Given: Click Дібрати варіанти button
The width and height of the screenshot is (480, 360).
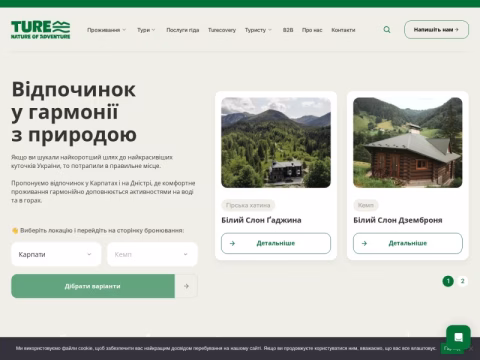Looking at the screenshot, I should (x=93, y=286).
